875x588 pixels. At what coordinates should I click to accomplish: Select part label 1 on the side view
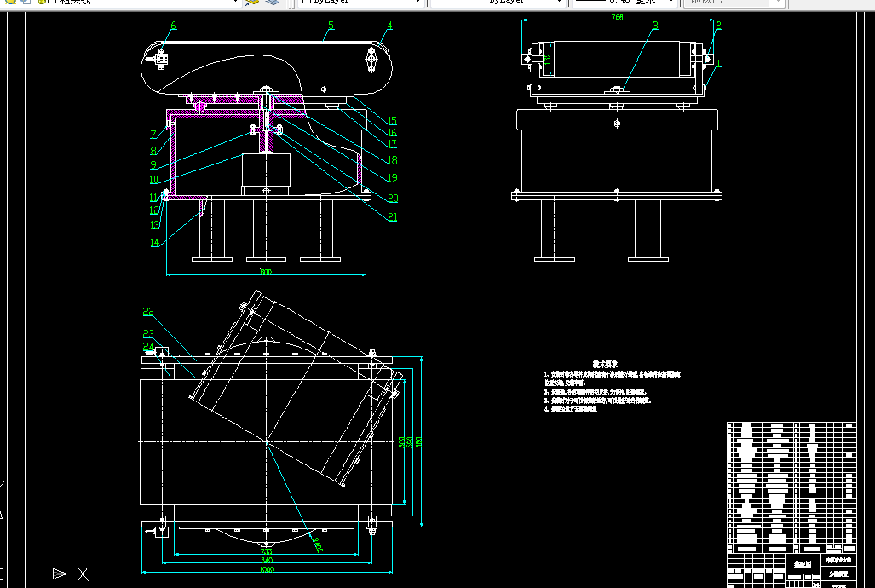pos(719,64)
